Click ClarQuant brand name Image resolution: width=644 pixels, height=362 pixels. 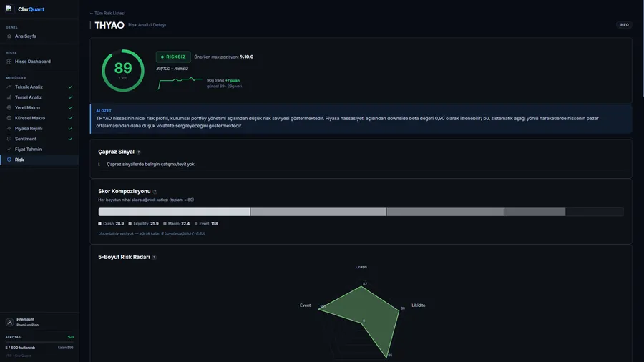tap(31, 9)
